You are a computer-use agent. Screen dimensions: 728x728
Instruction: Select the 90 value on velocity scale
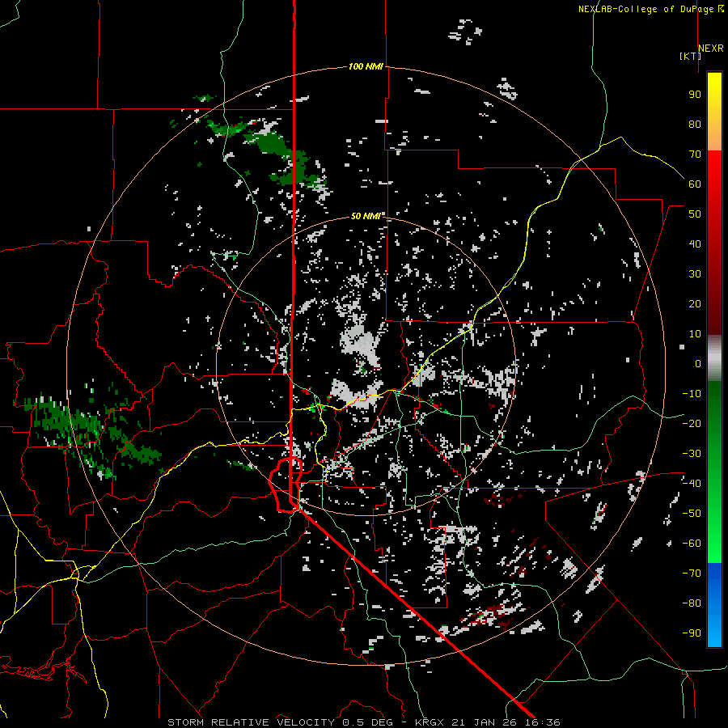tap(695, 95)
